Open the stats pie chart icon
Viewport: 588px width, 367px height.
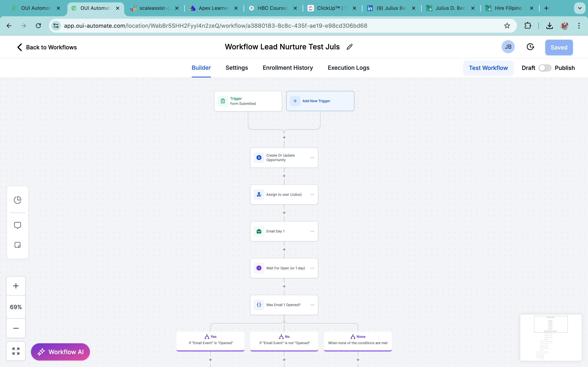click(18, 200)
